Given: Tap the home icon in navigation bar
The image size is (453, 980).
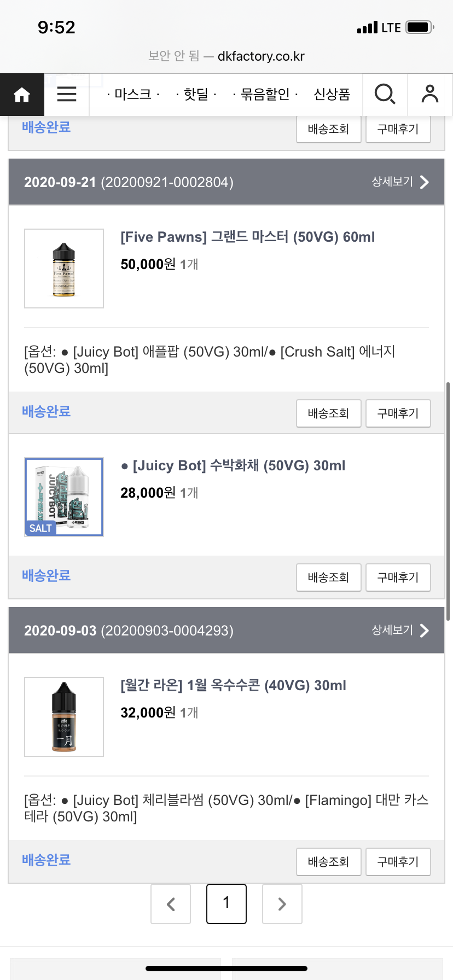Looking at the screenshot, I should [22, 95].
